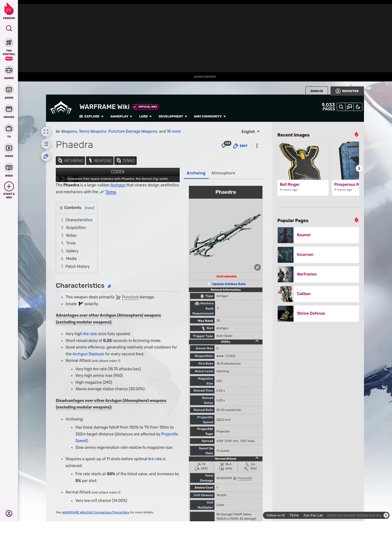
Task: Expand page to full width icon
Action: point(46,132)
